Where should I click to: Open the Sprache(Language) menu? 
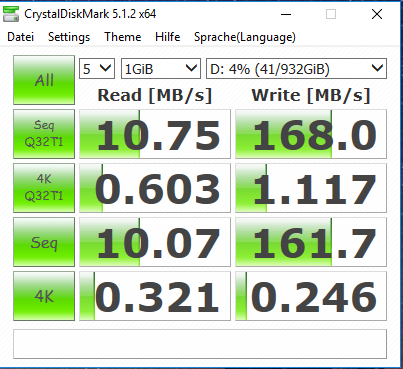(245, 37)
